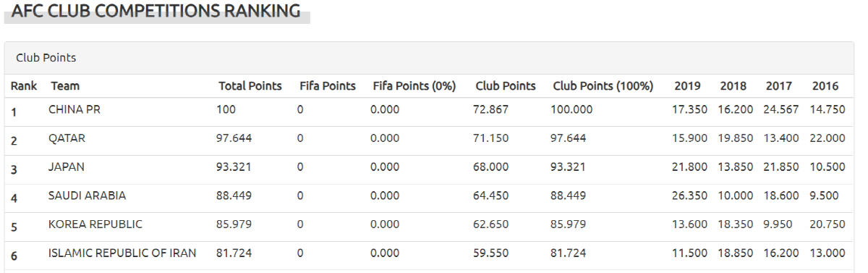The height and width of the screenshot is (273, 868).
Task: Click the Fifa Points (0%) column header
Action: 414,86
